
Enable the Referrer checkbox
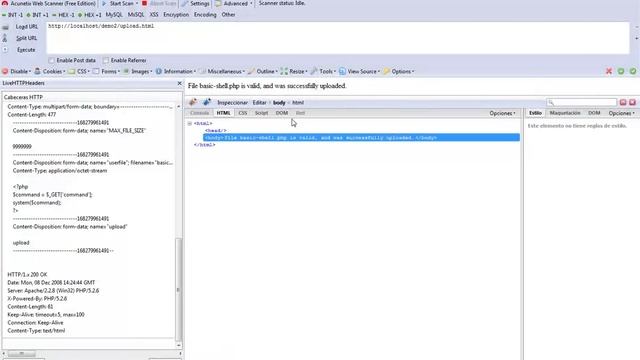pos(106,60)
